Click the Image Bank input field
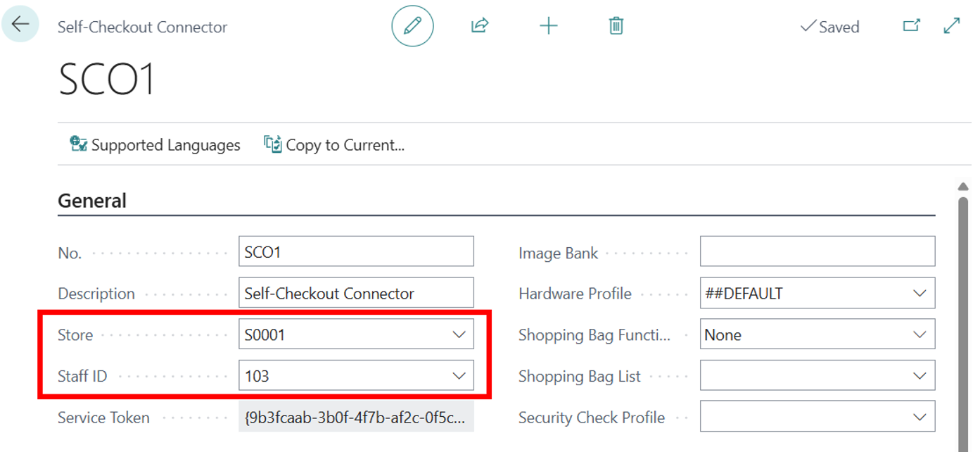Screen dimensions: 980x457 (817, 251)
